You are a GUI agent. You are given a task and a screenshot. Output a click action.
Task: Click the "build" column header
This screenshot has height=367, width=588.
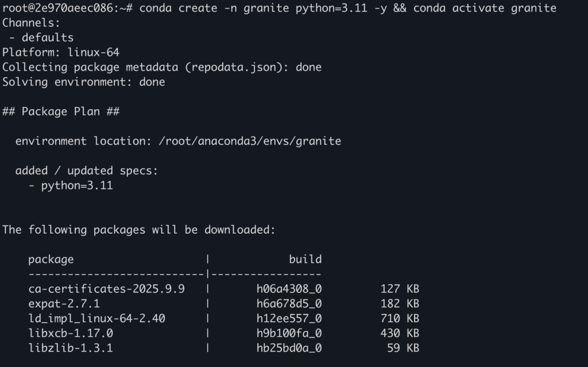click(x=305, y=259)
